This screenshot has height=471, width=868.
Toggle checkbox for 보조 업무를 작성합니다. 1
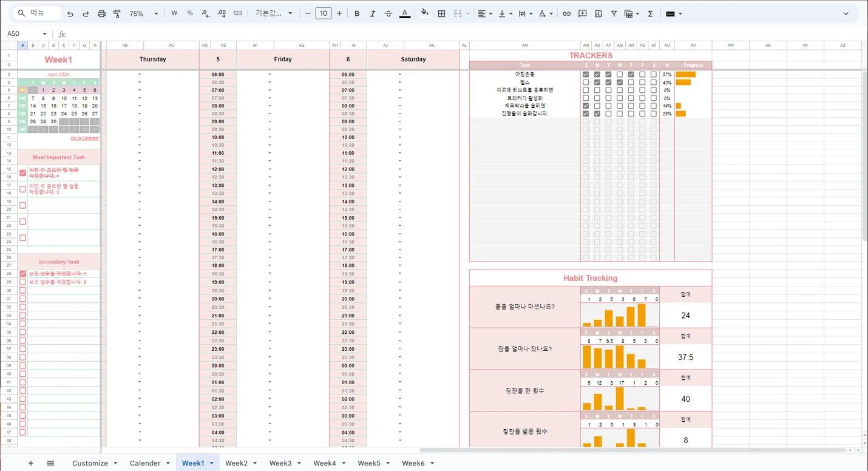(x=22, y=274)
